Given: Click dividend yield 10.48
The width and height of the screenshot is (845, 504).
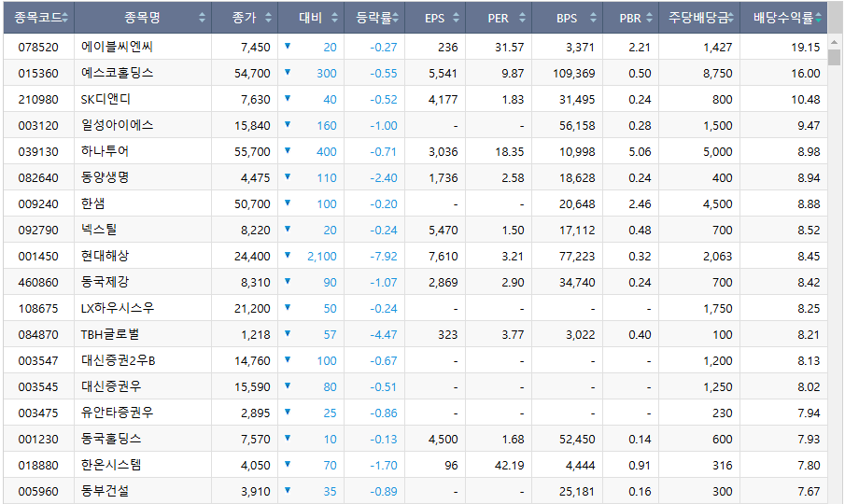Looking at the screenshot, I should point(806,100).
